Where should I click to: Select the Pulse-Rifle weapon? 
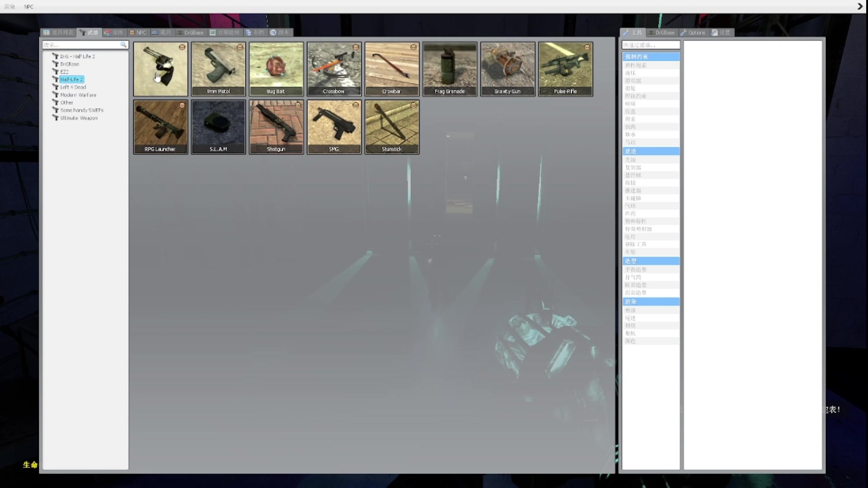click(566, 69)
